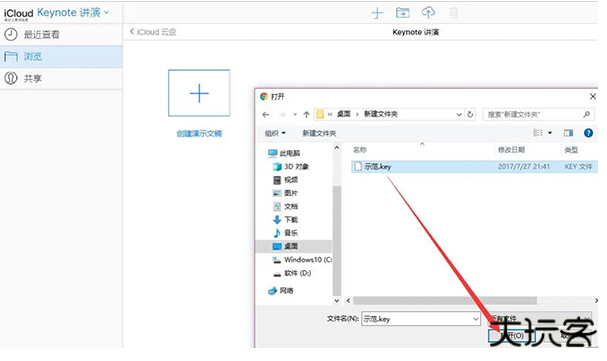Screen dimensions: 607x361
Task: Click the forward arrow in file dialog
Action: click(282, 115)
